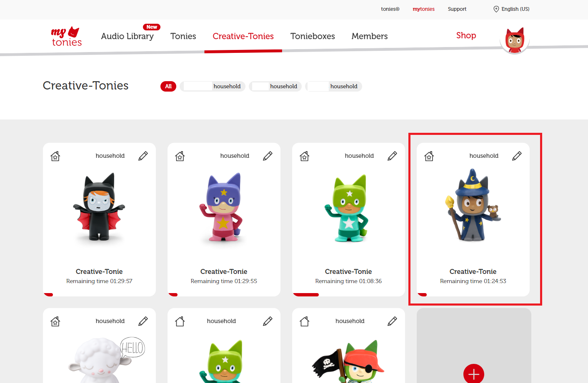Click the Creative-Tonies page heading
Viewport: 588px width, 383px height.
pyautogui.click(x=85, y=85)
